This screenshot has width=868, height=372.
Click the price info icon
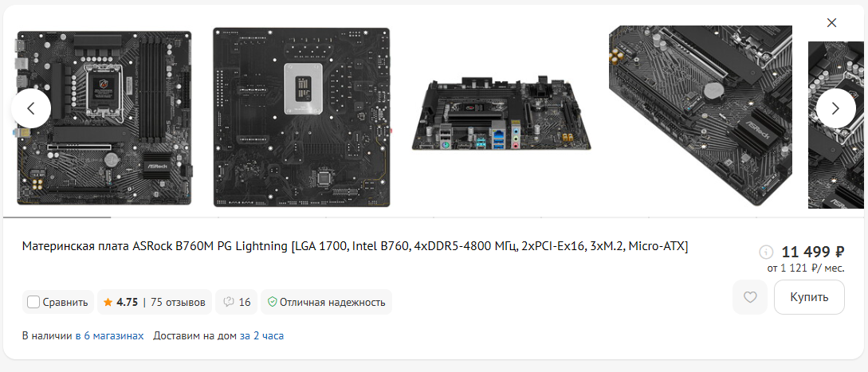766,252
